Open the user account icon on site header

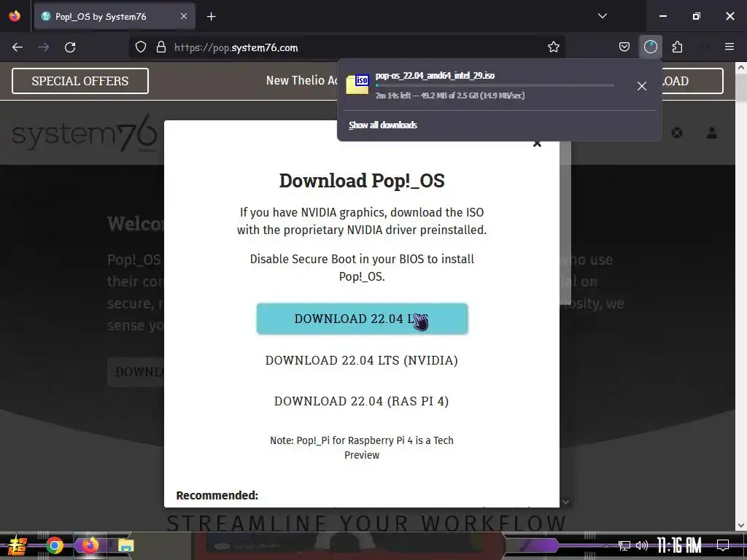[712, 133]
